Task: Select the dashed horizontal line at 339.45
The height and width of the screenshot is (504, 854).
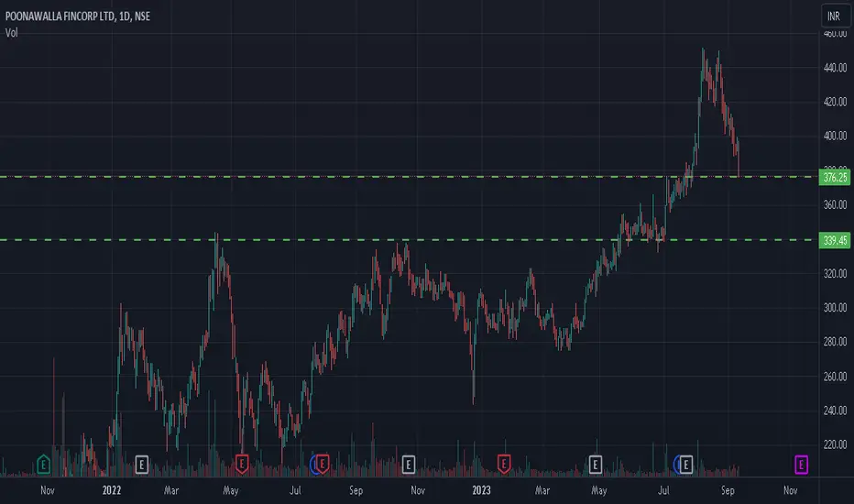Action: coord(409,240)
